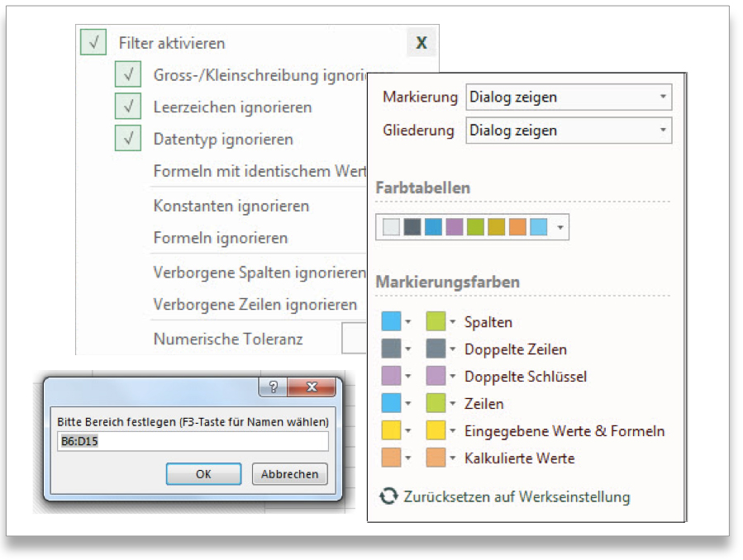Toggle the Leerzeichen ignorieren checkbox
Image resolution: width=743 pixels, height=560 pixels.
point(128,106)
